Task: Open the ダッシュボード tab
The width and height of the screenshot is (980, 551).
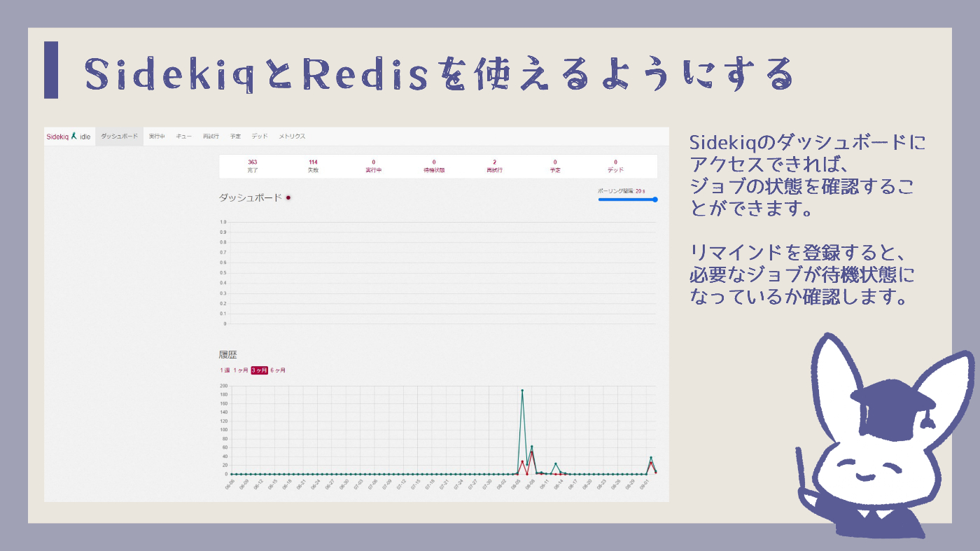Action: click(x=120, y=137)
